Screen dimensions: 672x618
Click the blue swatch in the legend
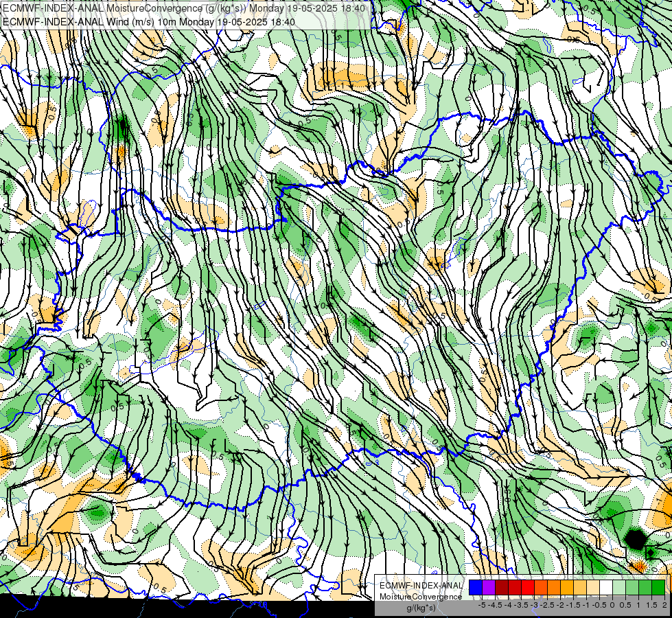tap(476, 588)
